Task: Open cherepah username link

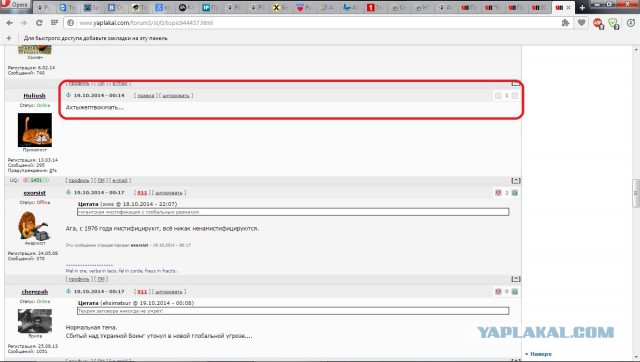Action: 35,292
